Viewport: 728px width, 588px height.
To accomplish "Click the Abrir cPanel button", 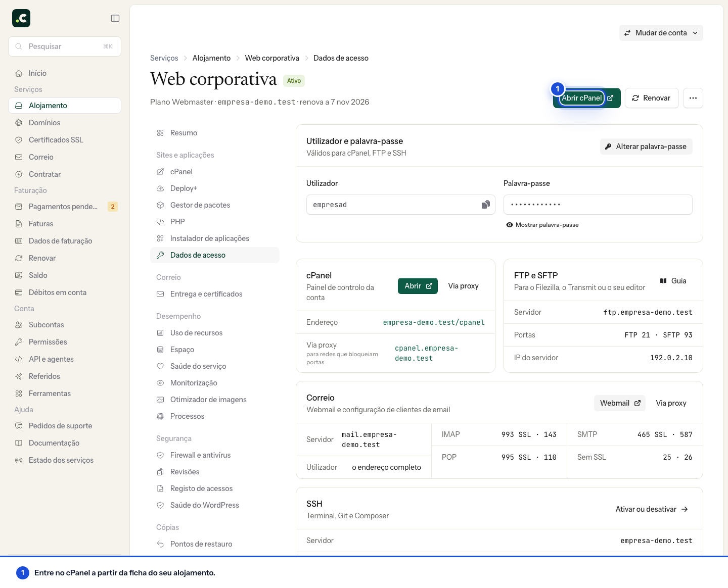I will (587, 98).
